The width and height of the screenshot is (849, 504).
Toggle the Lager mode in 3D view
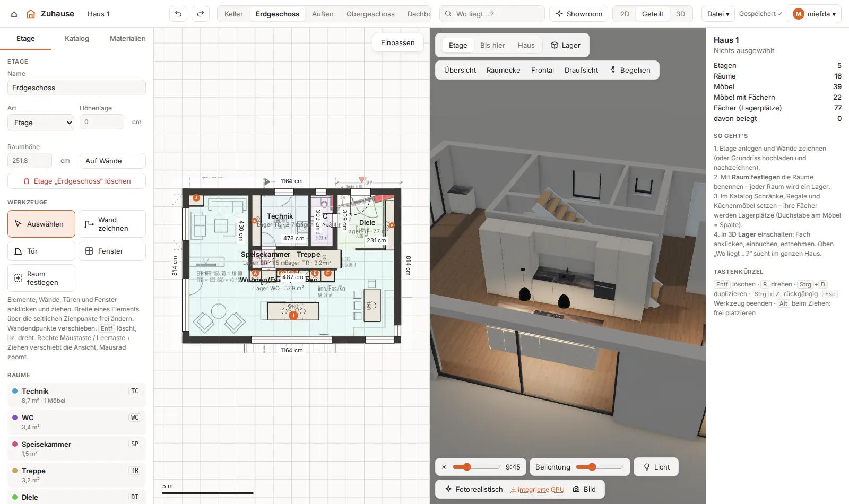[565, 45]
